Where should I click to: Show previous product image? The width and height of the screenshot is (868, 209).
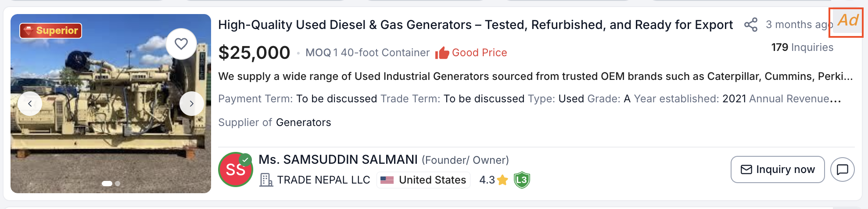(30, 104)
